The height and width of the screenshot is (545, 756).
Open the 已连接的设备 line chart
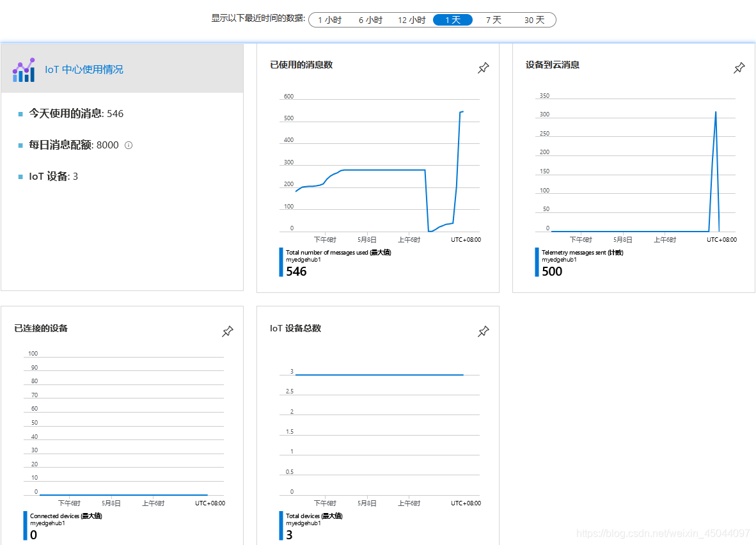coord(124,429)
